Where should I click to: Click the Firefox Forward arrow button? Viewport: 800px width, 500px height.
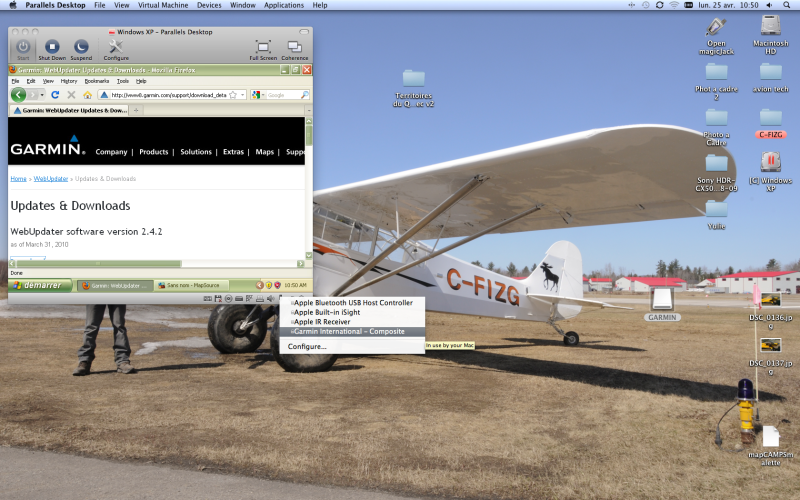[33, 95]
